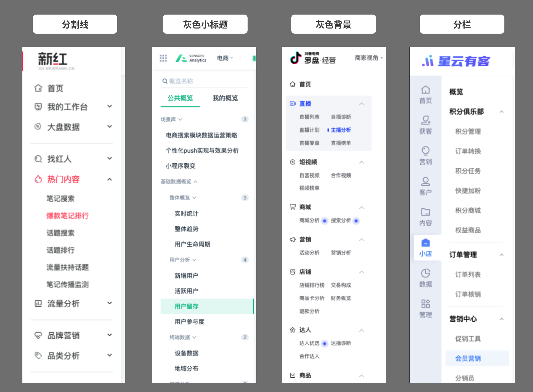
Task: Select 会员营销 under 营销中心
Action: (x=468, y=358)
